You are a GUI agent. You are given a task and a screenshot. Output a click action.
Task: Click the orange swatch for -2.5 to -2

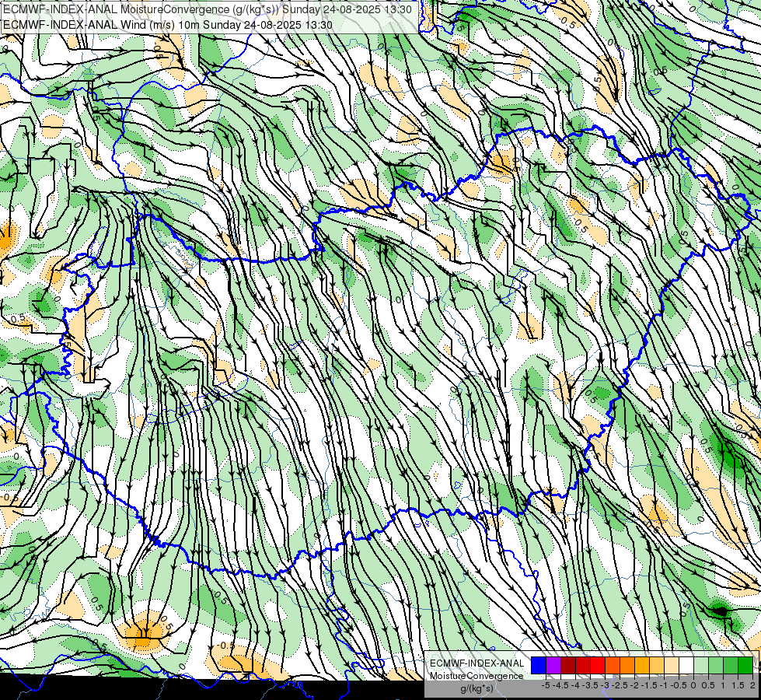point(627,665)
